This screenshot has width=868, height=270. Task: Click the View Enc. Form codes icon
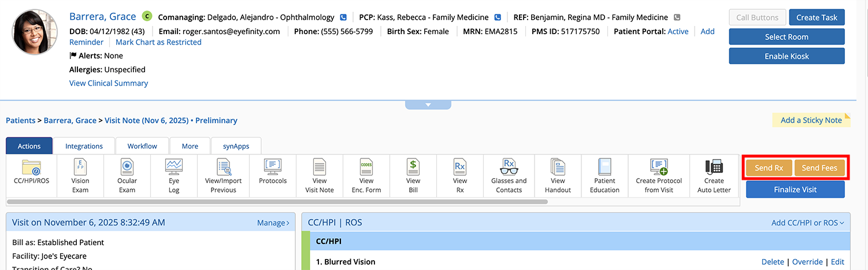[366, 168]
